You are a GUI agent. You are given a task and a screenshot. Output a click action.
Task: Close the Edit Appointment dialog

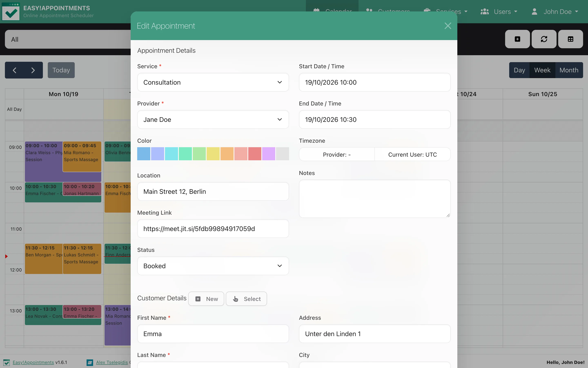[x=448, y=26]
